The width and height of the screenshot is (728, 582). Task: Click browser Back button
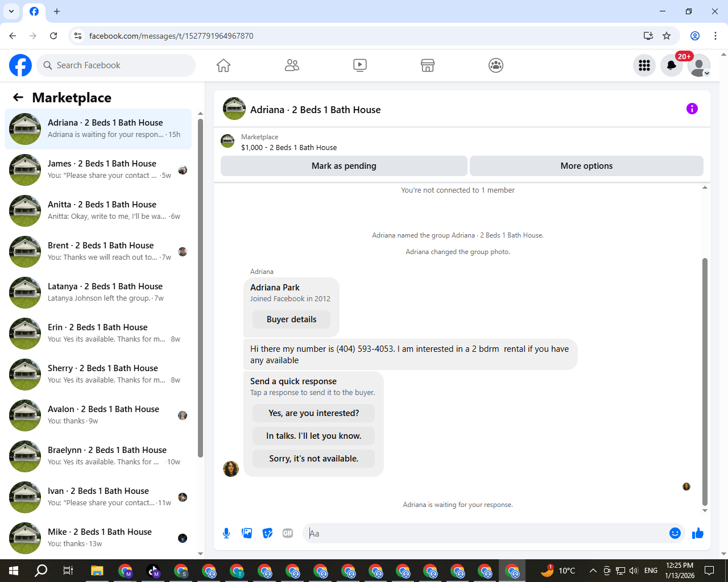pyautogui.click(x=13, y=36)
